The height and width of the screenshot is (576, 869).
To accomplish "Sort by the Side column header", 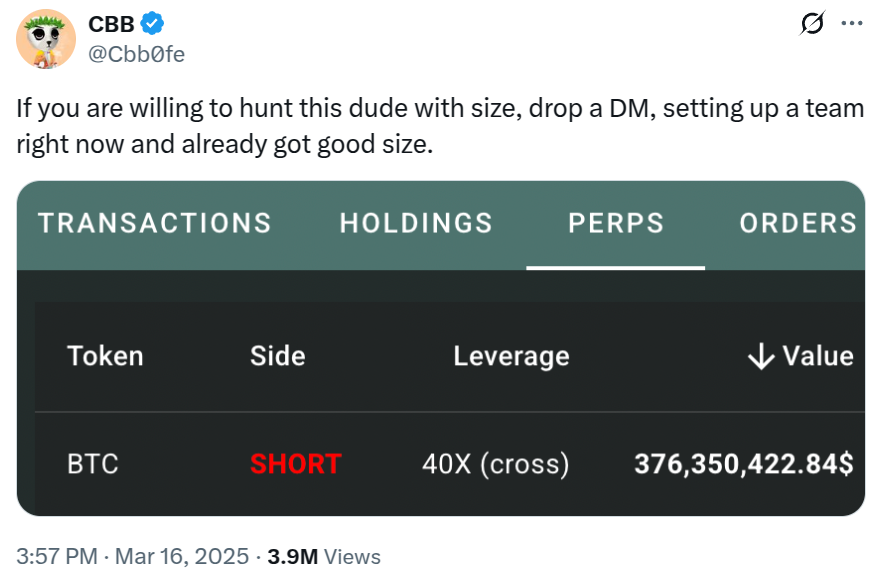I will coord(277,356).
